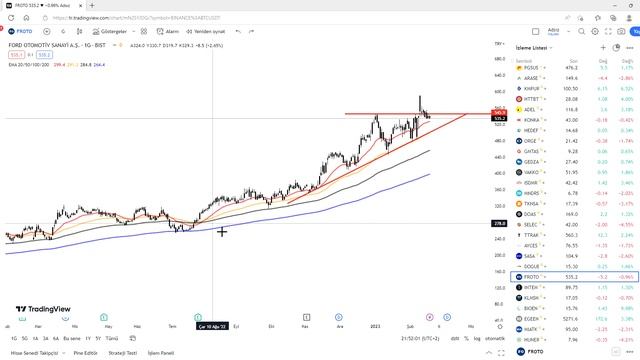The image size is (640, 360).
Task: Open the Adsız layout name menu
Action: pos(553,31)
